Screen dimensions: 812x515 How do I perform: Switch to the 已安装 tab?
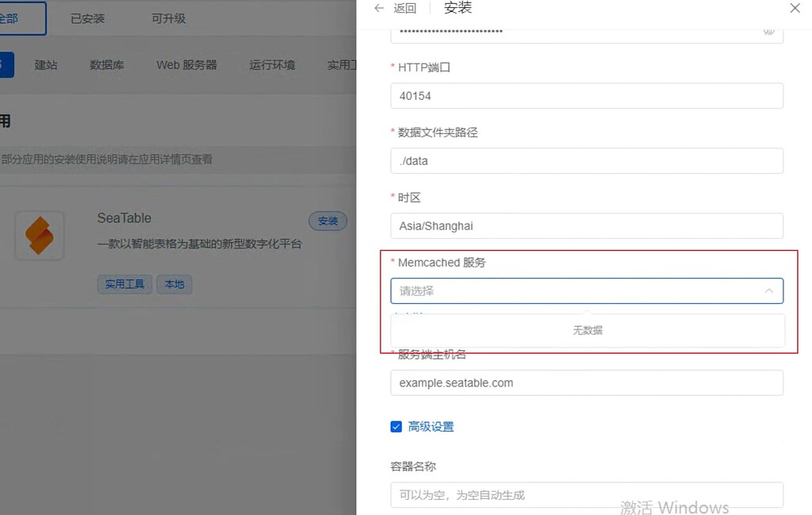pos(86,18)
